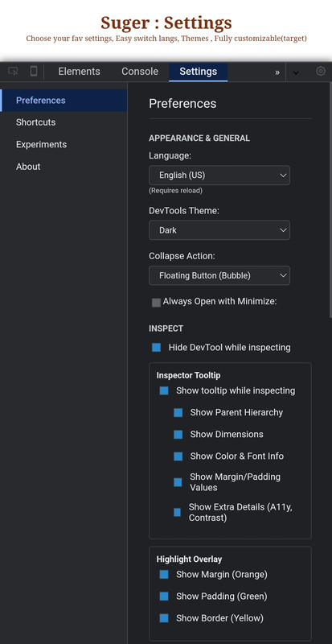Open the Language dropdown English (US)
Viewport: 332px width, 644px height.
pyautogui.click(x=219, y=175)
